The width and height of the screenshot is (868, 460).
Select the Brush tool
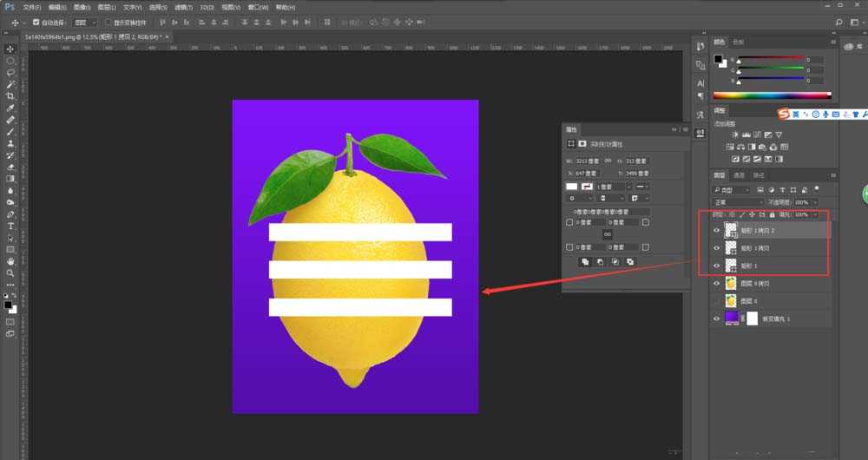point(10,132)
